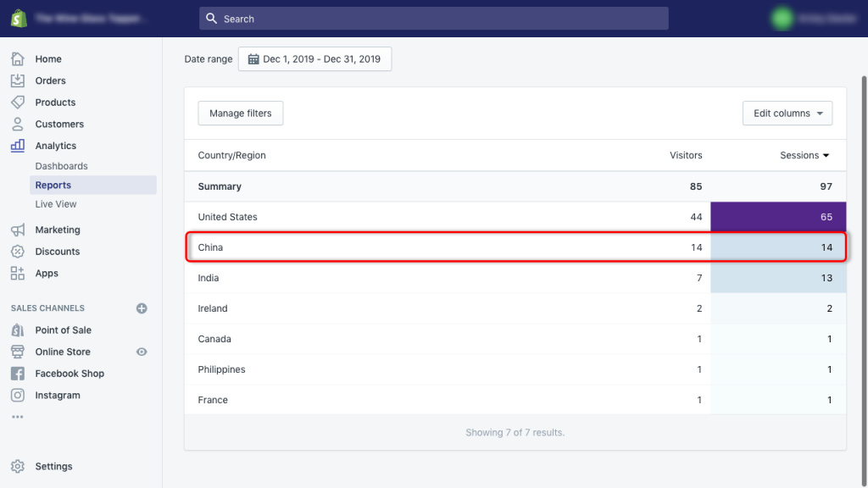Click the India sessions value 13
The height and width of the screenshot is (488, 868).
826,278
